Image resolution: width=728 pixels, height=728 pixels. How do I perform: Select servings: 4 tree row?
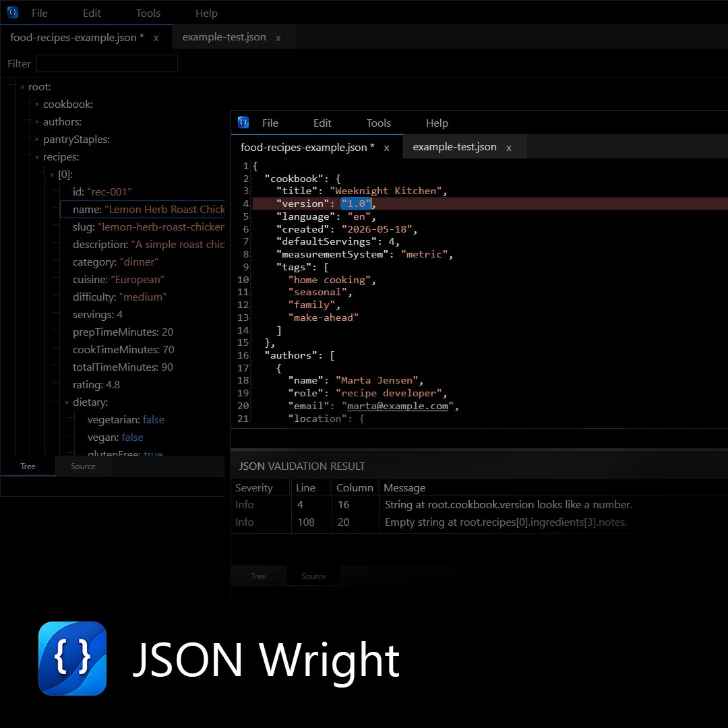(x=98, y=315)
